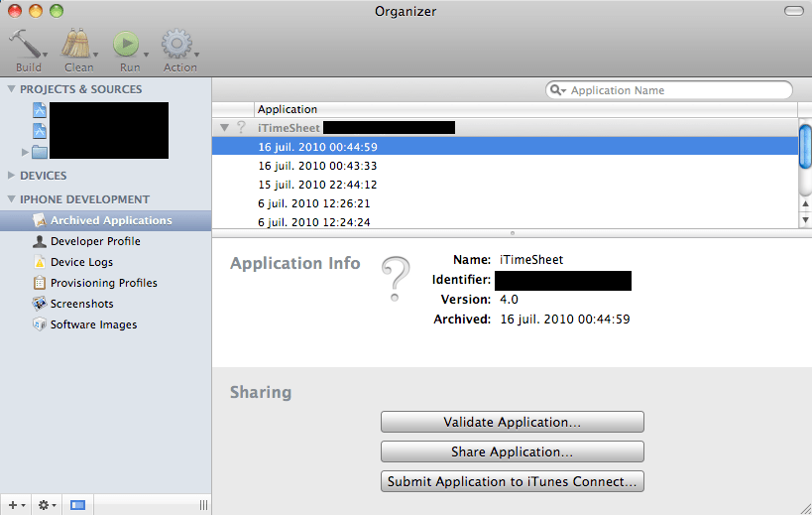Image resolution: width=812 pixels, height=515 pixels.
Task: Click the Validate Application button
Action: (512, 422)
